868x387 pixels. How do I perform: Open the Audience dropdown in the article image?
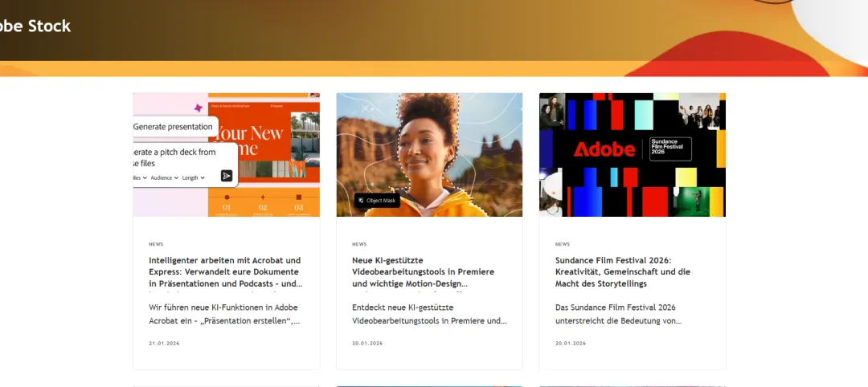pyautogui.click(x=165, y=178)
